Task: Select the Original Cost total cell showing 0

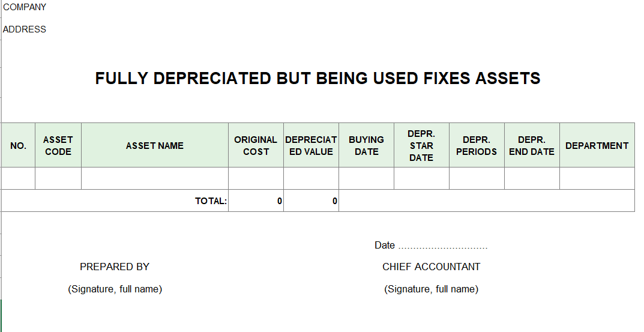Action: click(x=256, y=201)
